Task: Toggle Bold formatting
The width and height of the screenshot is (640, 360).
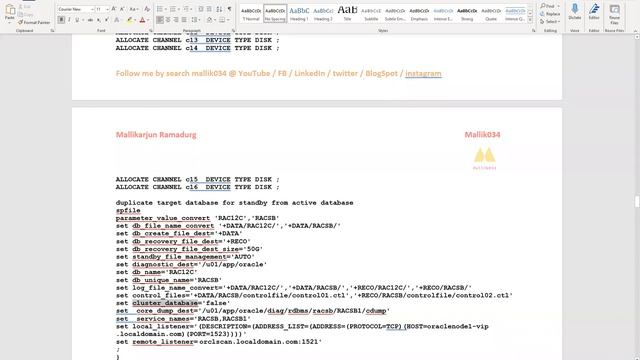Action: pos(61,20)
